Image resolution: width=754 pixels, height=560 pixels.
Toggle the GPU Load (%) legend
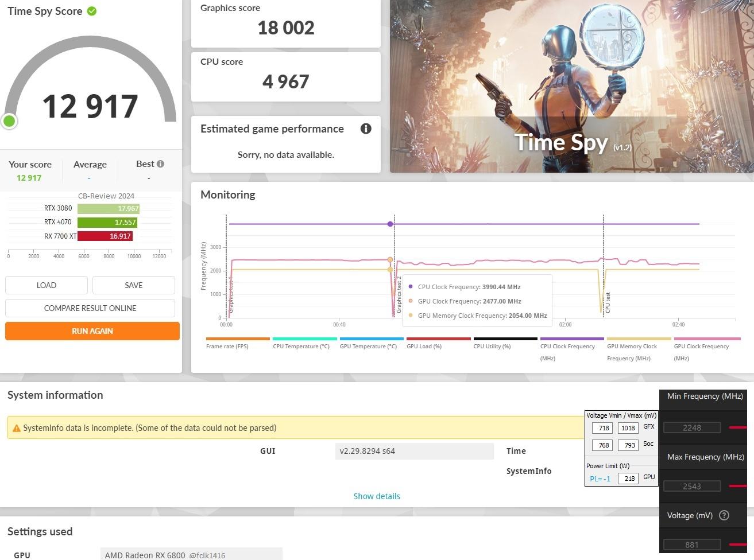(x=438, y=345)
